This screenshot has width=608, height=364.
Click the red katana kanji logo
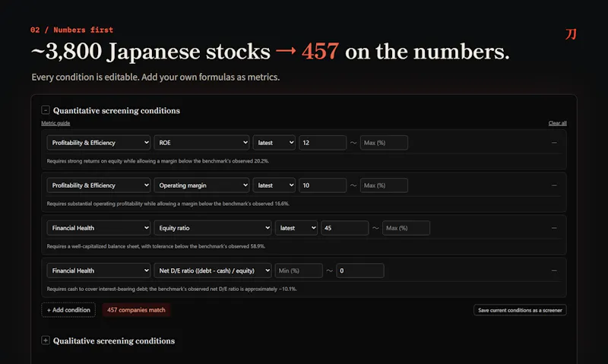click(x=571, y=34)
